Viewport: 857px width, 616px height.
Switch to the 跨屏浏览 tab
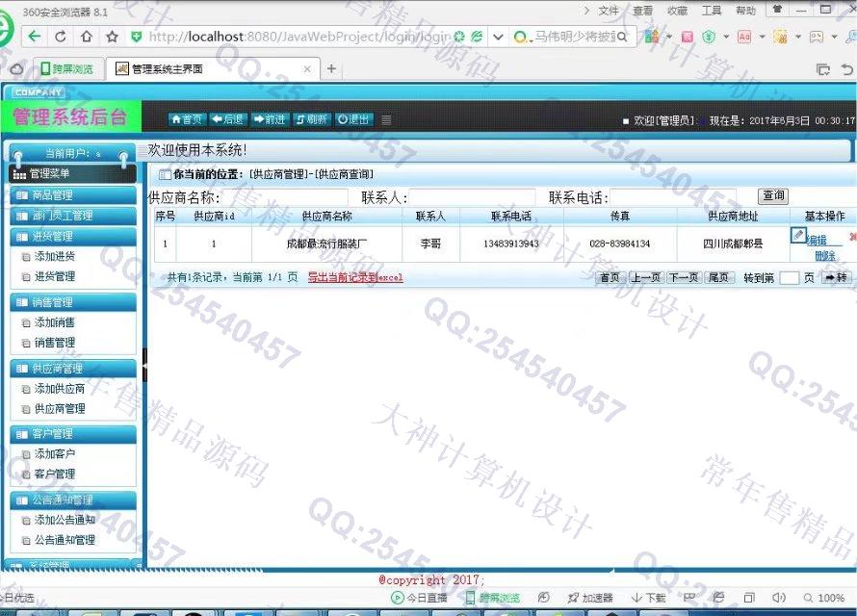coord(67,68)
